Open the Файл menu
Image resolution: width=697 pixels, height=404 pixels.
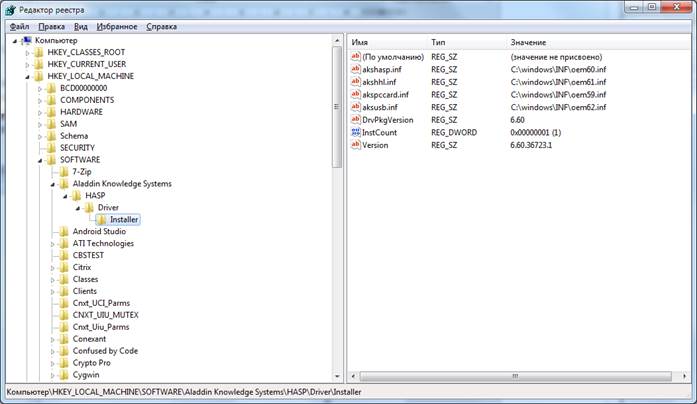click(x=19, y=26)
